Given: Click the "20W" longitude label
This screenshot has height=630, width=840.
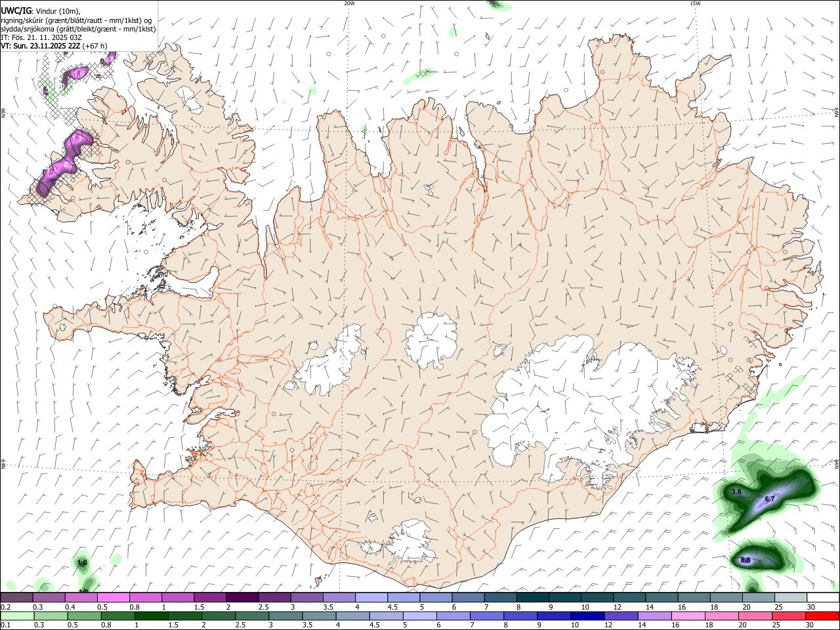Looking at the screenshot, I should pyautogui.click(x=349, y=3).
